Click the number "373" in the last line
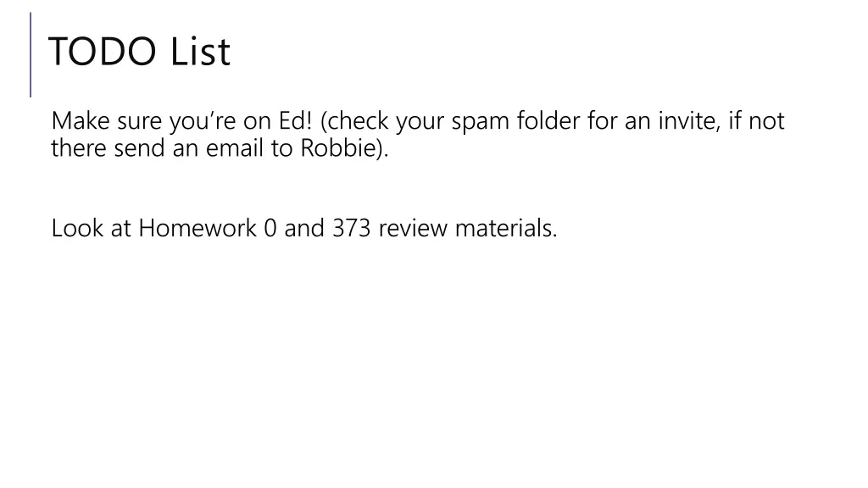The image size is (868, 488). (x=351, y=228)
